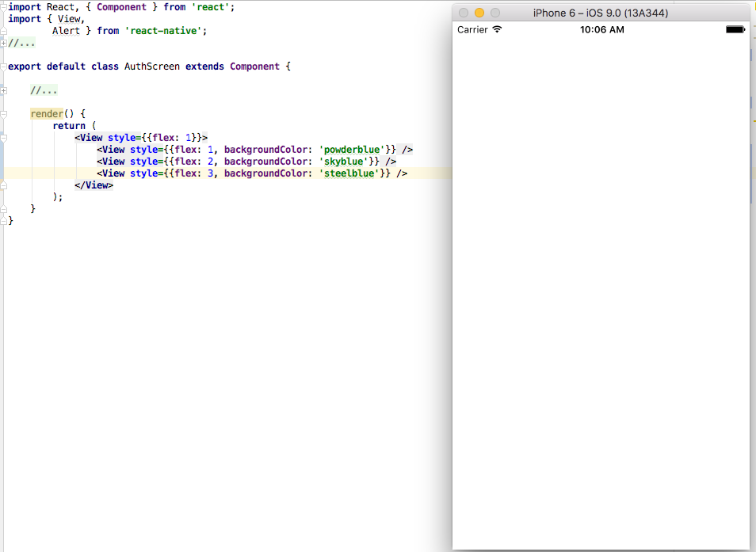The width and height of the screenshot is (756, 552).
Task: Click the AuthScreen class name
Action: pos(152,67)
